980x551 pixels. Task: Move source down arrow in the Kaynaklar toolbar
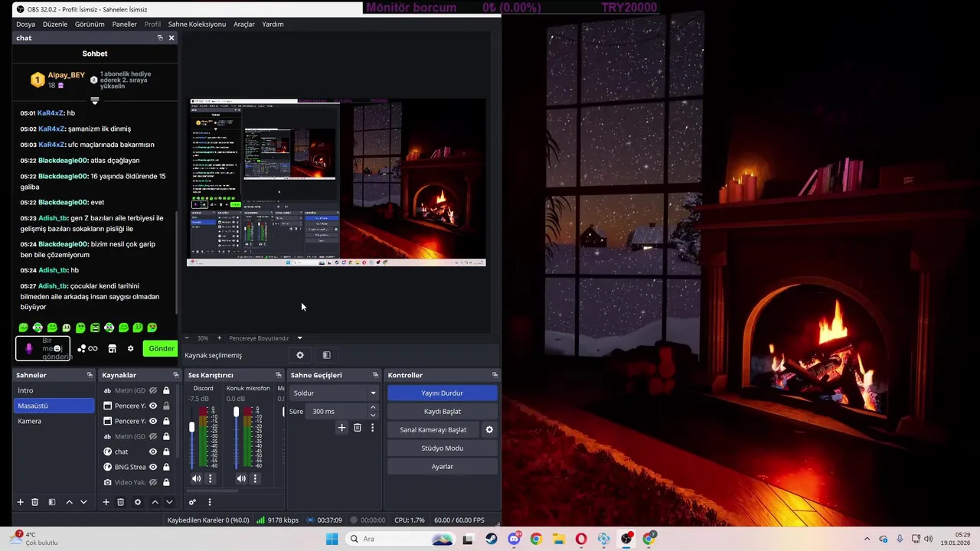pos(169,502)
